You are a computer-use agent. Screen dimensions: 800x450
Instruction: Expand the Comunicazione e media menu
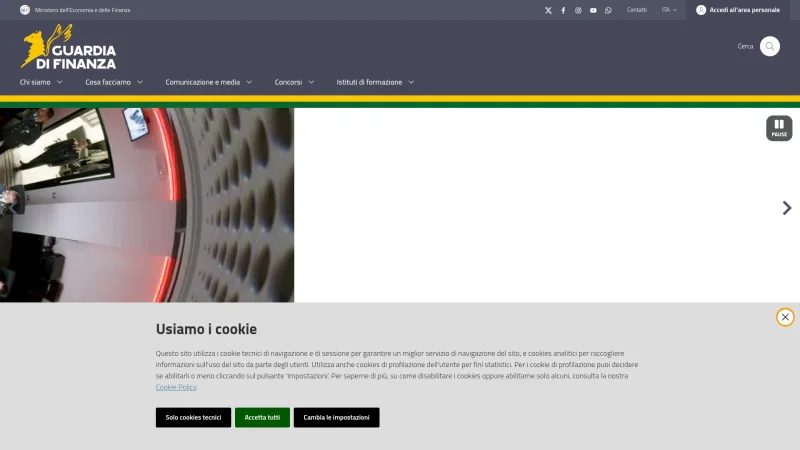click(209, 82)
